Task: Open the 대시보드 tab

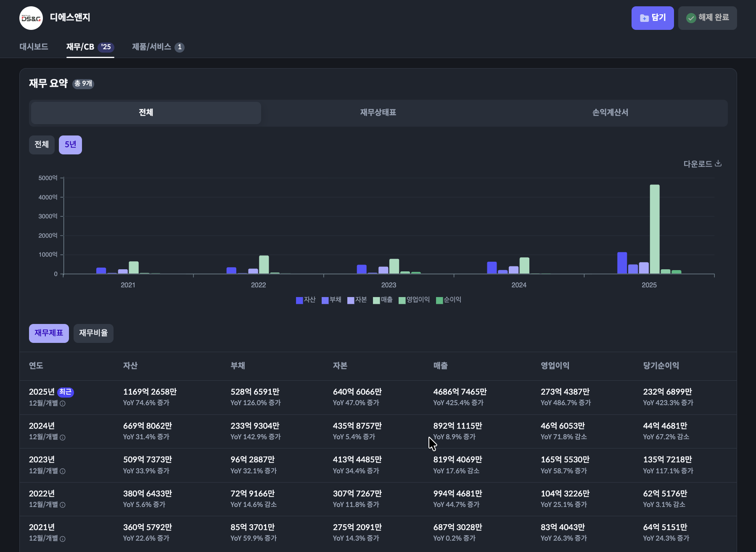Action: pyautogui.click(x=34, y=47)
